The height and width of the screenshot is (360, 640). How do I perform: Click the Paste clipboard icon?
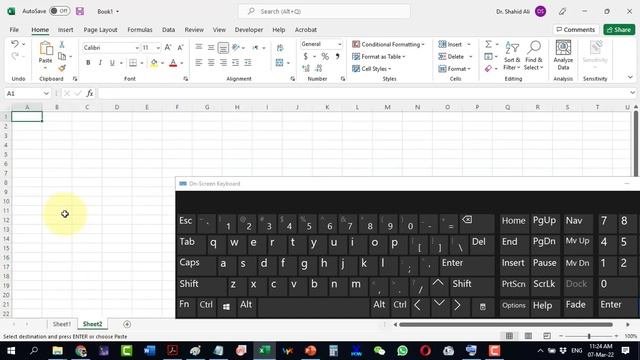pyautogui.click(x=46, y=48)
